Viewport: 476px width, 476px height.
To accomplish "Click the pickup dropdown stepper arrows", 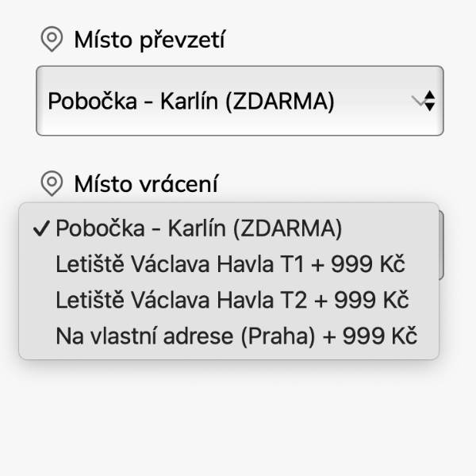I will 429,101.
